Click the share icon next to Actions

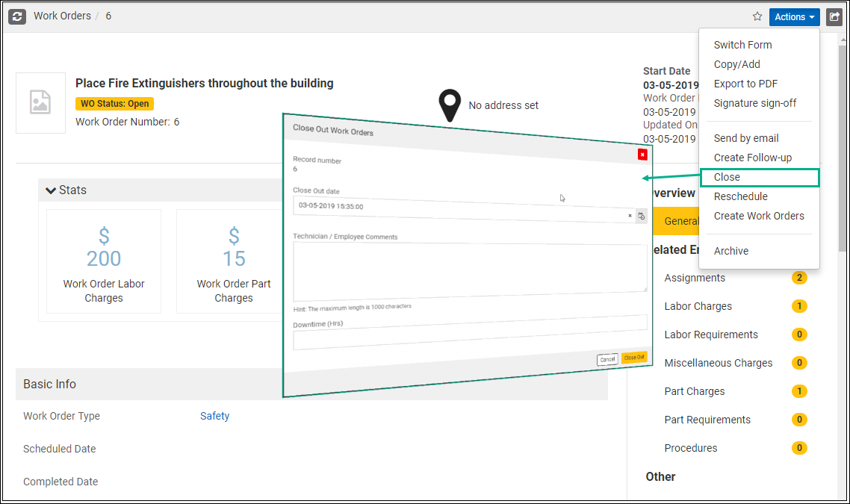(x=834, y=16)
